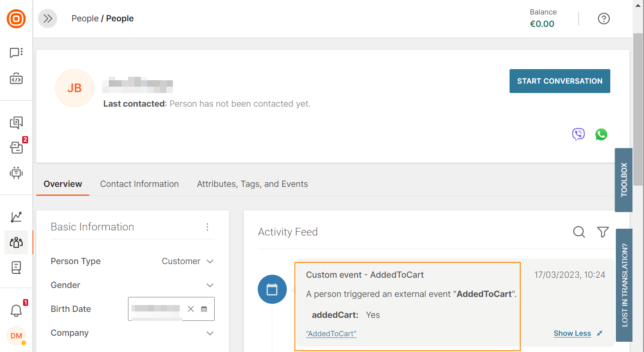Viewport: 644px width, 352px height.
Task: Open Attributes, Tags, and Events tab
Action: pos(252,184)
